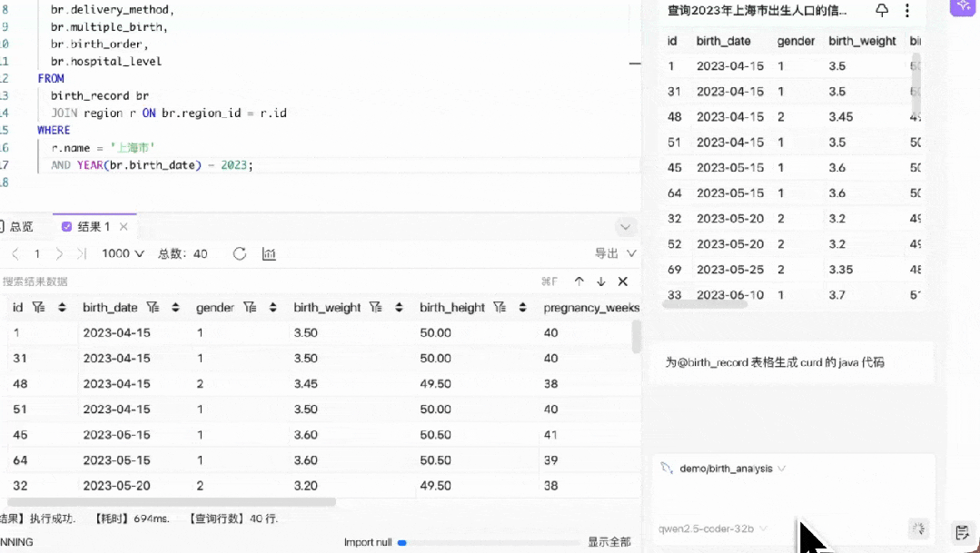Image resolution: width=980 pixels, height=553 pixels.
Task: Click the birth_date column filter icon
Action: (x=153, y=308)
